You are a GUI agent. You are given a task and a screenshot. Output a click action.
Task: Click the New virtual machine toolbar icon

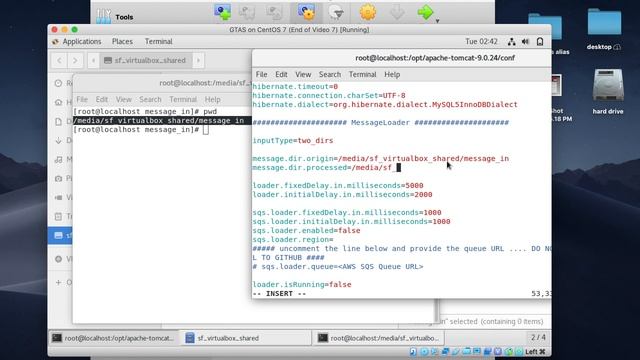tap(222, 12)
